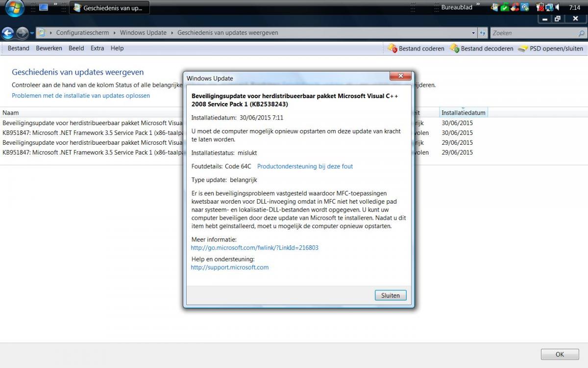Click the Bestand decoderen toolbar button
Screen dimensions: 588x368
pos(482,49)
